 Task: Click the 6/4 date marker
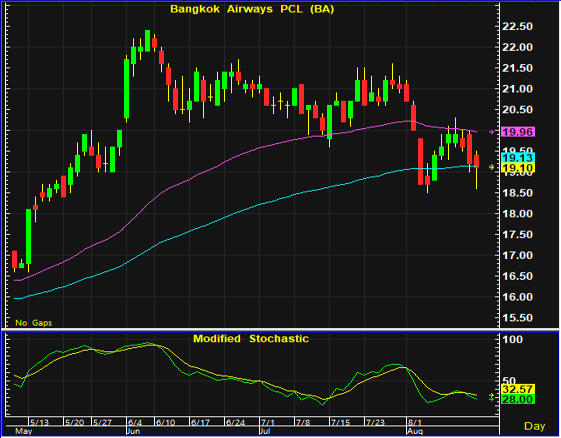(x=135, y=422)
